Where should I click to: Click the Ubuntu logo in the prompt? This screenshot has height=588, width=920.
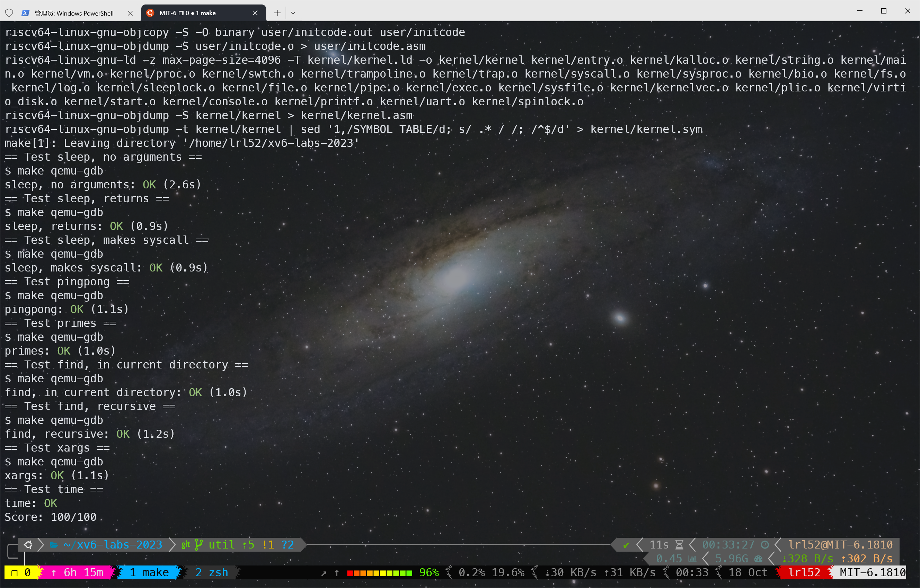click(x=28, y=545)
